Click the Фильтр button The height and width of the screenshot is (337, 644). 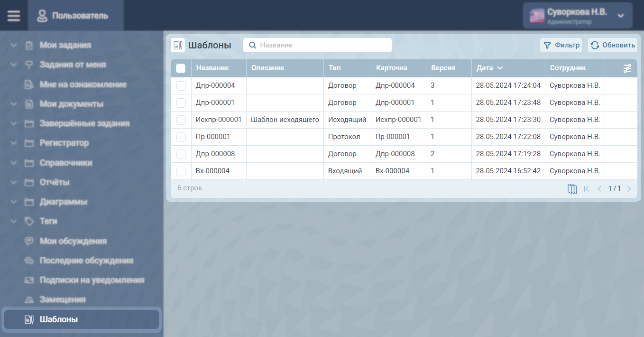point(561,45)
